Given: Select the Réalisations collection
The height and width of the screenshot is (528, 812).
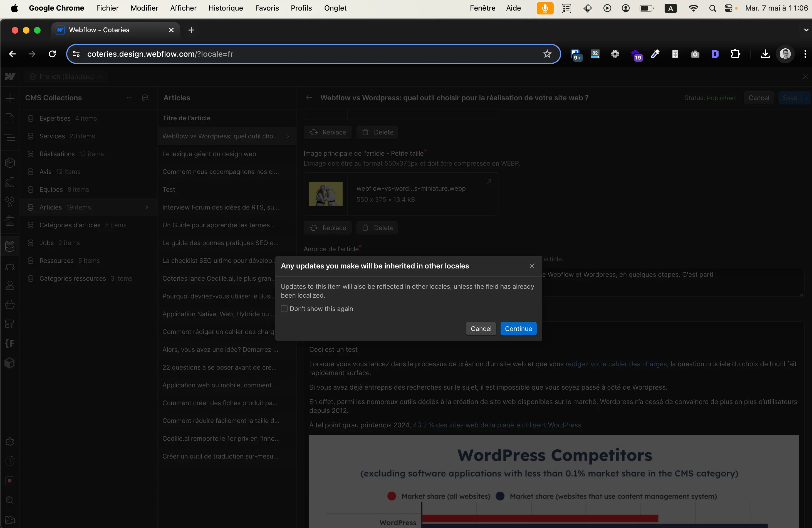Looking at the screenshot, I should pos(88,154).
